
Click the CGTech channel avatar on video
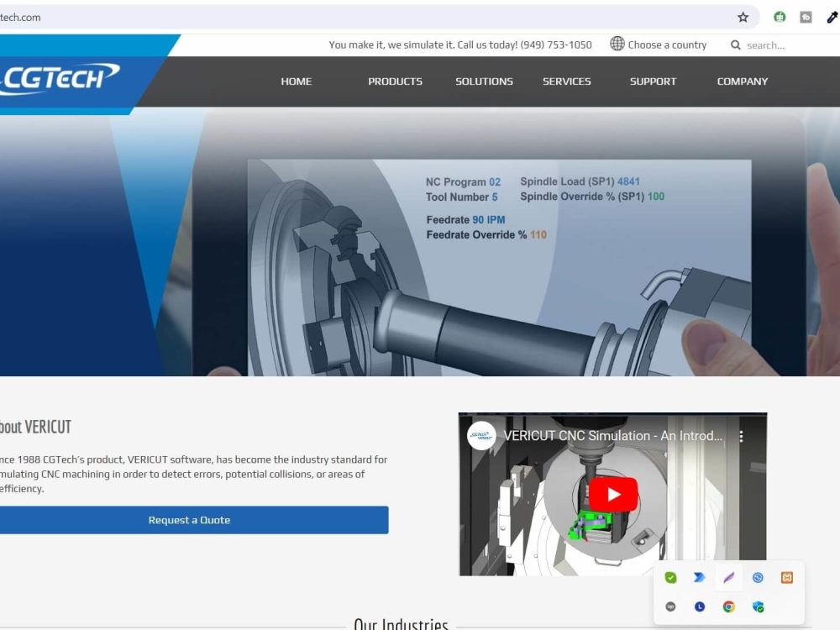coord(481,436)
